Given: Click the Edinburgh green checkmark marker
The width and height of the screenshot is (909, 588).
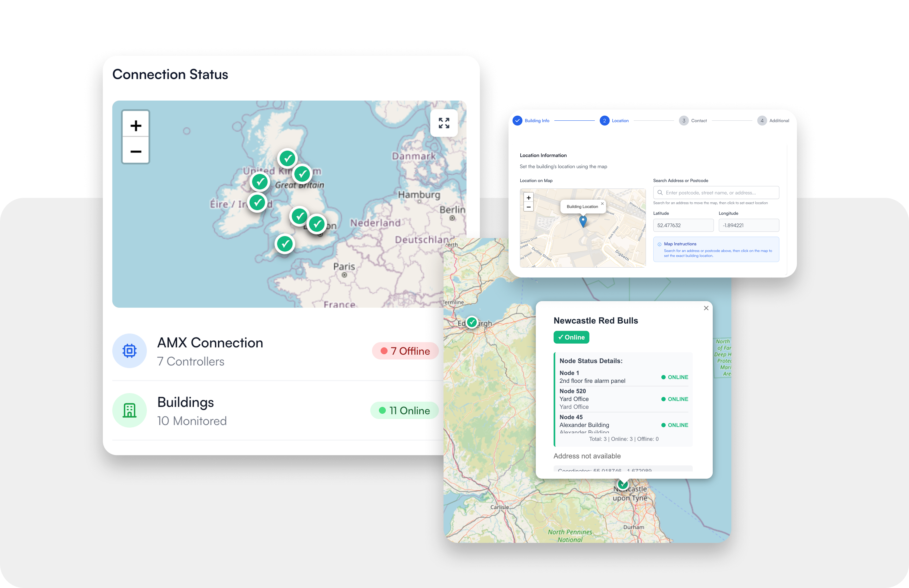Looking at the screenshot, I should coord(472,322).
